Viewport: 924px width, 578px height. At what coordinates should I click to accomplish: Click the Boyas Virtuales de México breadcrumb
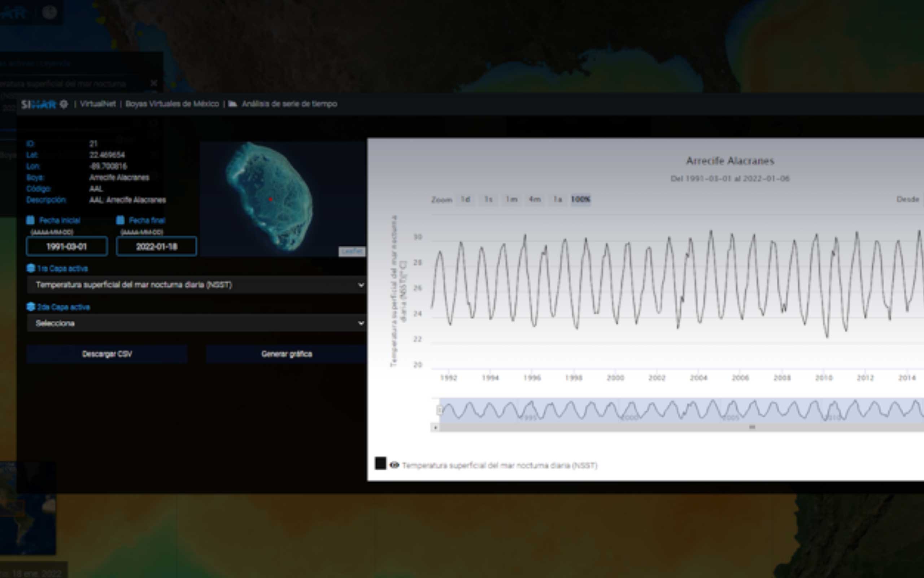pyautogui.click(x=172, y=104)
